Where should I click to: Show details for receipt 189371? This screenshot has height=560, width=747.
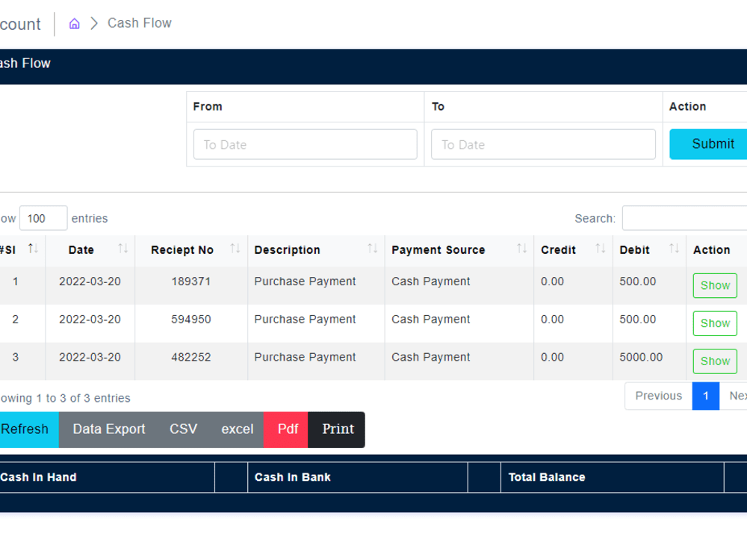tap(714, 285)
